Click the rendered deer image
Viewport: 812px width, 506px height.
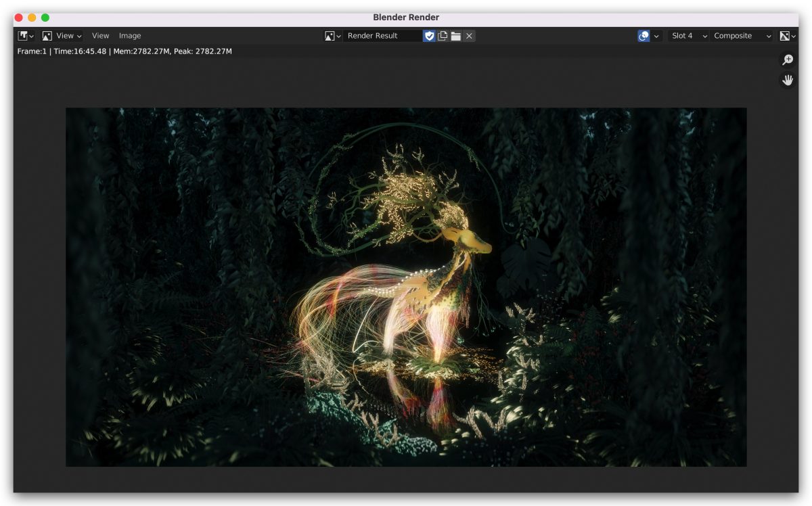(x=406, y=287)
